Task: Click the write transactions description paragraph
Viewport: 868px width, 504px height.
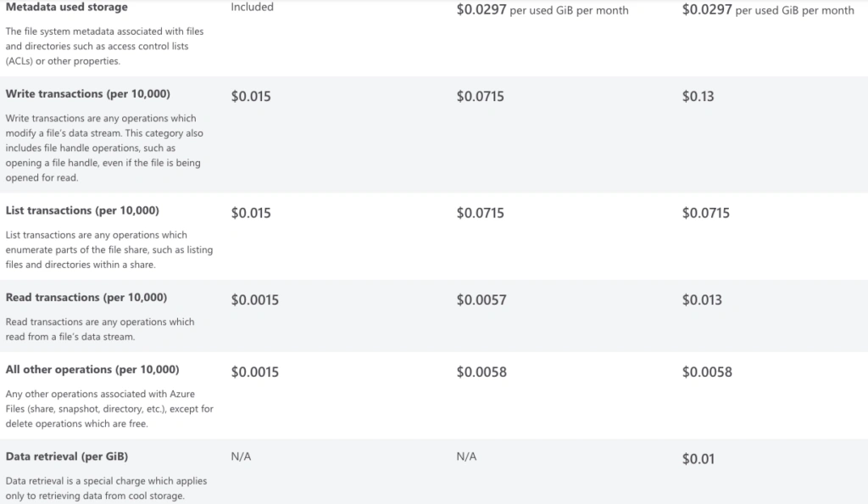Action: [104, 148]
